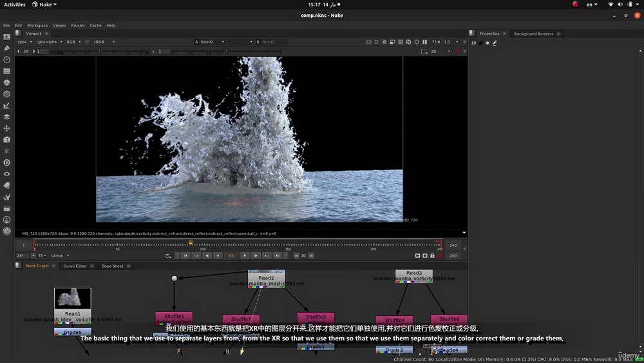The image size is (644, 363).
Task: Open the Global frame range dropdown
Action: click(x=60, y=256)
